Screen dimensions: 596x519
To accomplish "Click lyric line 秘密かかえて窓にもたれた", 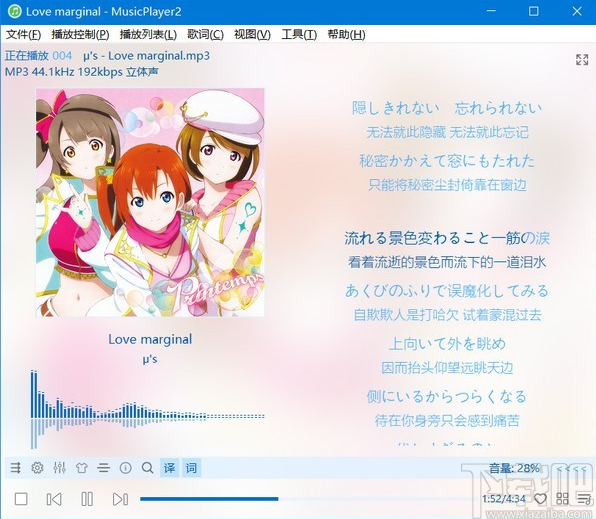I will tap(447, 160).
